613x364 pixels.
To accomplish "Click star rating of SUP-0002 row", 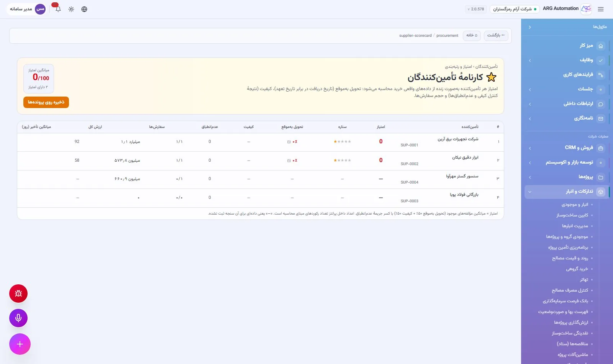I will coord(342,161).
